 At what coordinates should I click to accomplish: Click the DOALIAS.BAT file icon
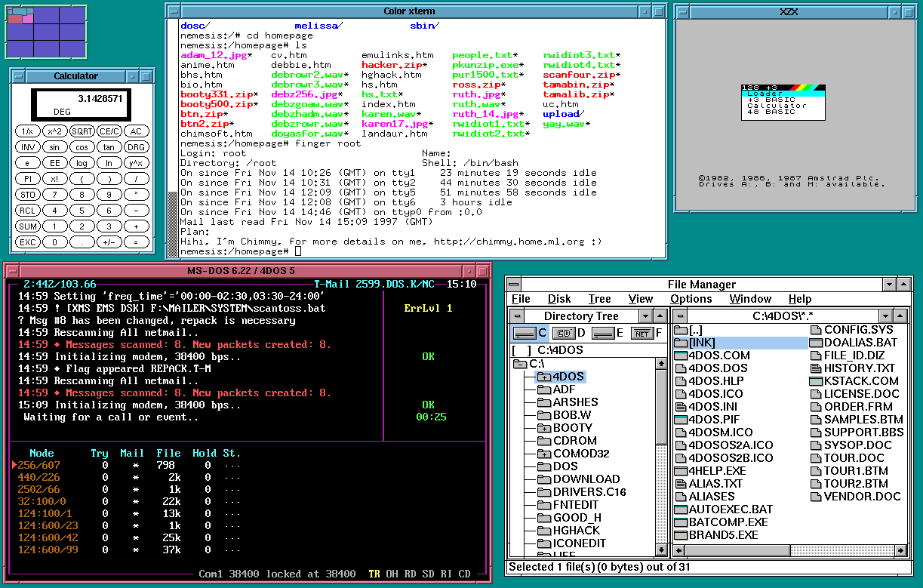[816, 343]
